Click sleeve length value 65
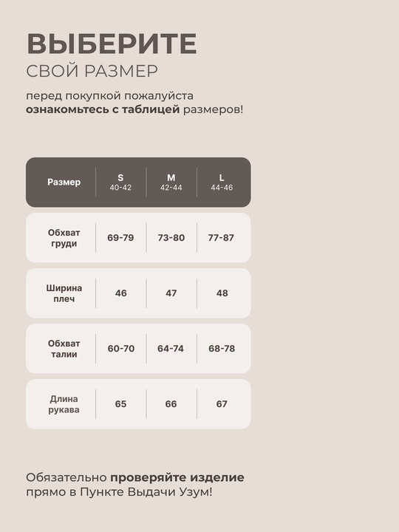This screenshot has width=399, height=532. 120,404
